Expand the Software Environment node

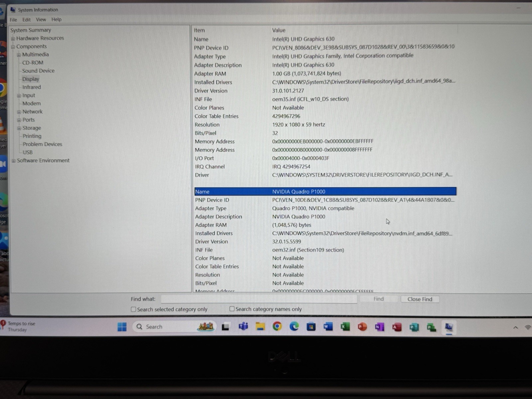[14, 161]
